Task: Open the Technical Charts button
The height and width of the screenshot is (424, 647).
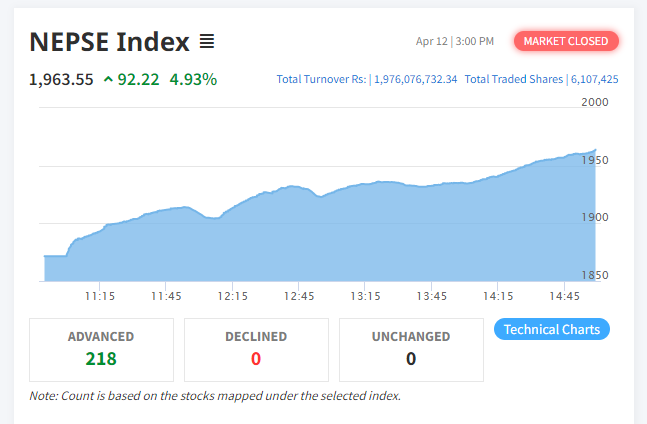Action: [x=552, y=329]
